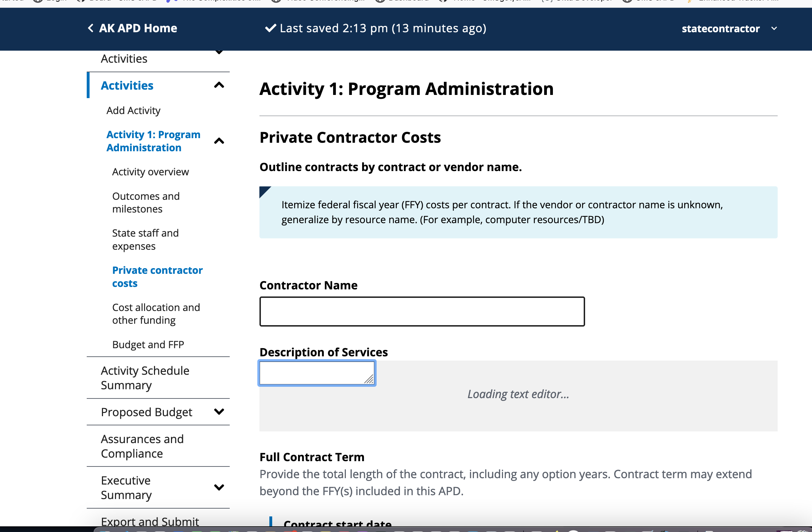This screenshot has width=812, height=532.
Task: Click the Contractor Name input field
Action: [x=422, y=311]
